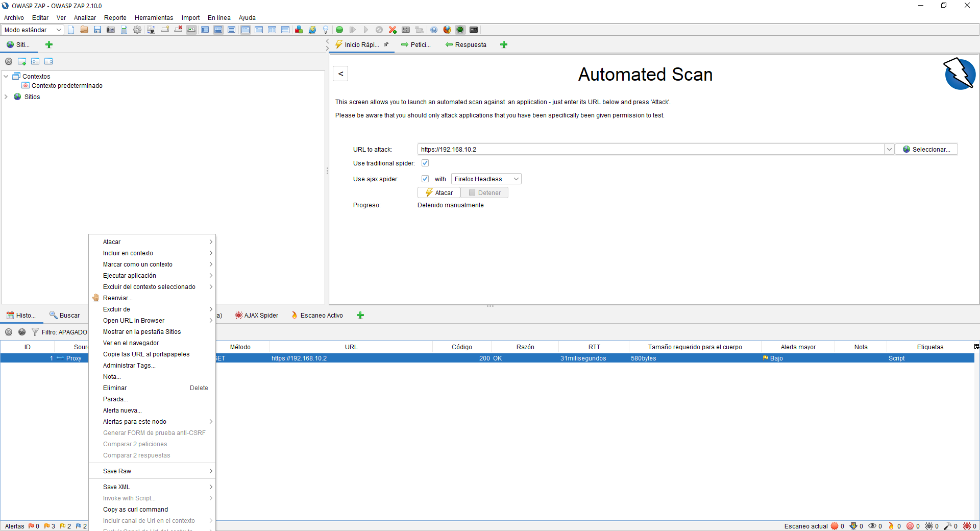Click the blue help question mark icon
The height and width of the screenshot is (531, 980).
tap(434, 30)
